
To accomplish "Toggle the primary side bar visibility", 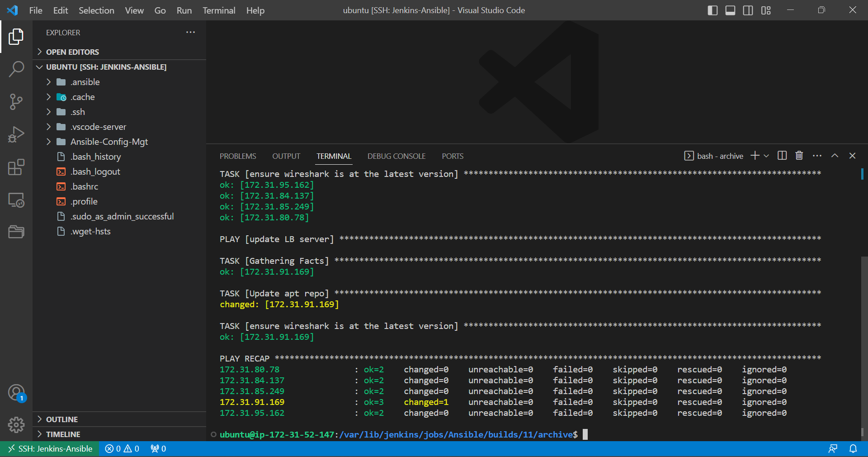I will [x=712, y=10].
